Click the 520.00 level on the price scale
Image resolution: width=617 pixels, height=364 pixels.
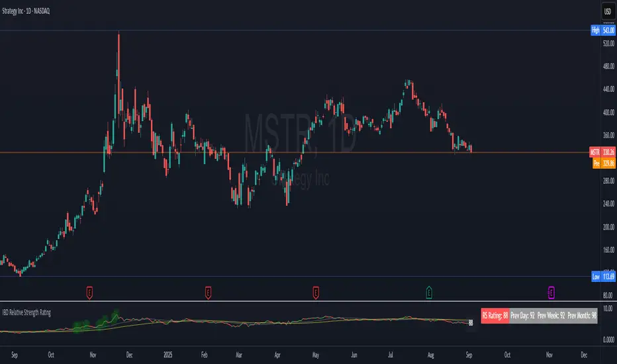608,44
